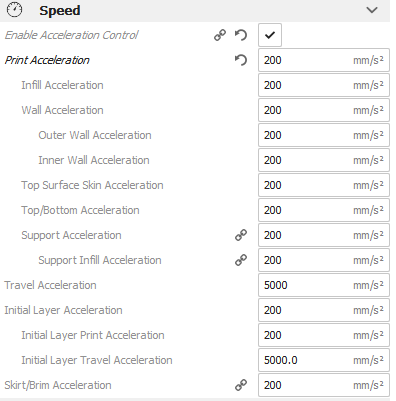Collapse the Speed section chevron
The image size is (396, 401).
(372, 10)
